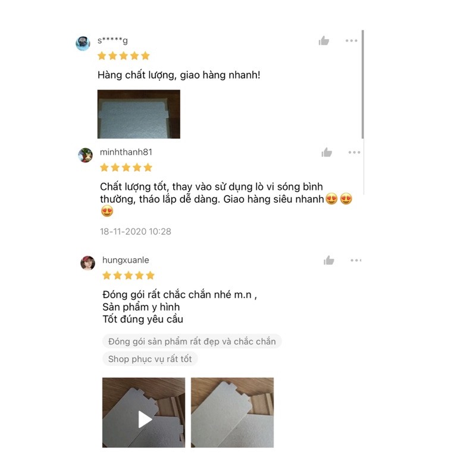Screen dimensions: 476x476
Task: Select the tag "Đóng gói sản phẩm rất đẹp và chắc chắn"
Action: click(192, 342)
